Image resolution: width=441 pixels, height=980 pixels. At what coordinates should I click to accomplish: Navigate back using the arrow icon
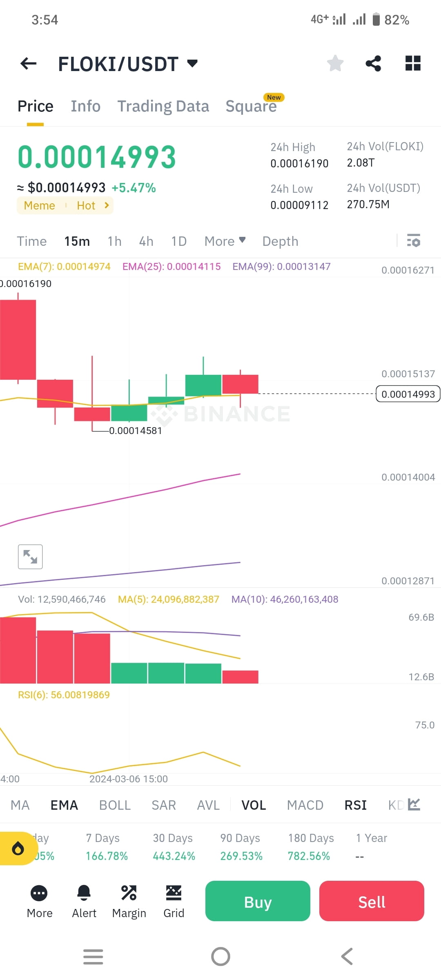tap(27, 64)
